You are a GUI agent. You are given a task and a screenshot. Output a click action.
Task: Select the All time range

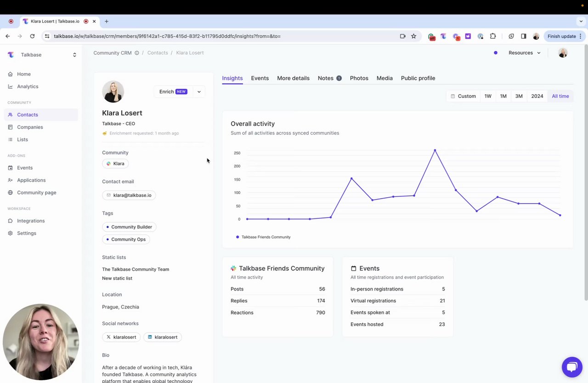click(x=560, y=96)
